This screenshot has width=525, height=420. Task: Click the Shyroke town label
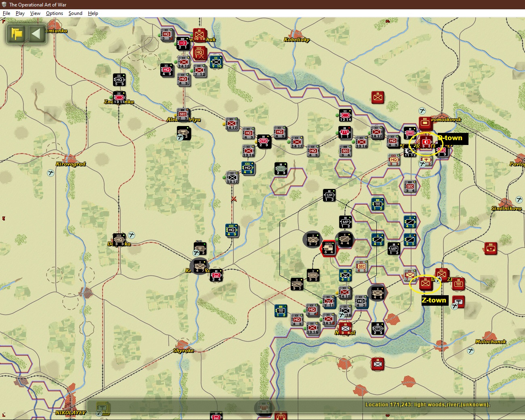[183, 350]
